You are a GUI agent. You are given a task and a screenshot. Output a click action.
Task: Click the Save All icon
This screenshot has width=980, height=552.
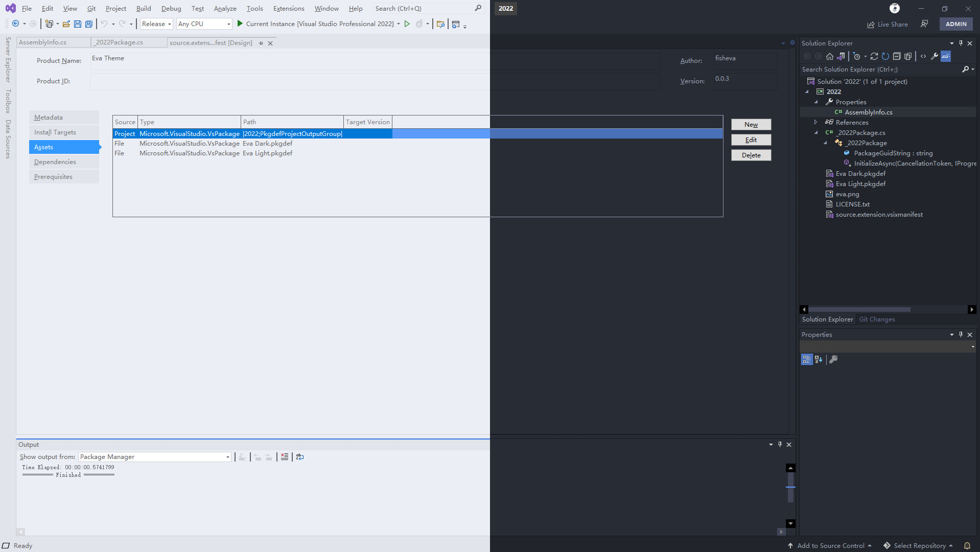89,24
